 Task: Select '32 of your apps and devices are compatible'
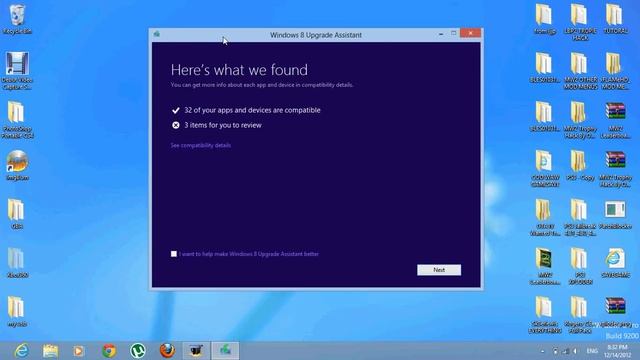252,110
